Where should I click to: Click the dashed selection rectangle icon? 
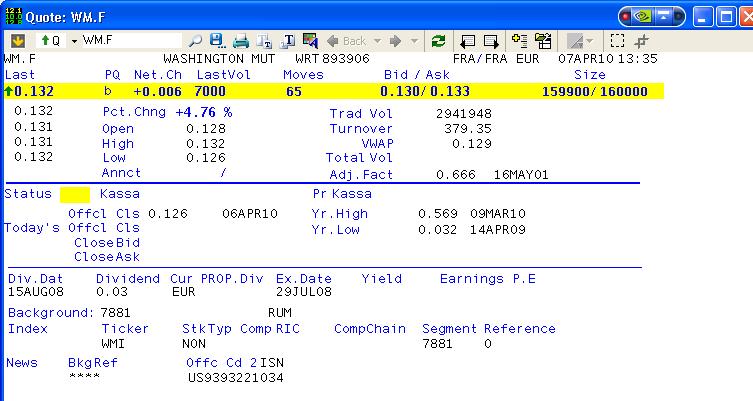pos(617,41)
